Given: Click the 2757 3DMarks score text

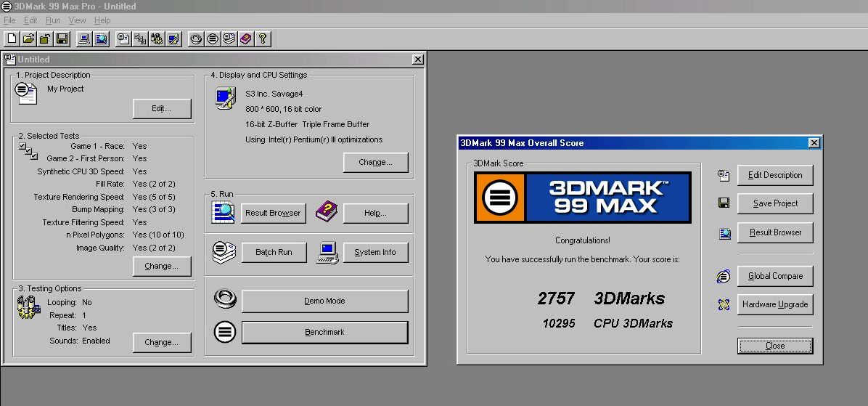Looking at the screenshot, I should (x=601, y=299).
